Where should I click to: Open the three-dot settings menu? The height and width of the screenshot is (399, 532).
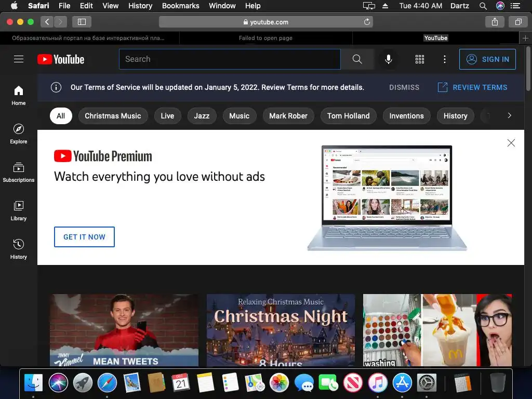click(x=445, y=59)
